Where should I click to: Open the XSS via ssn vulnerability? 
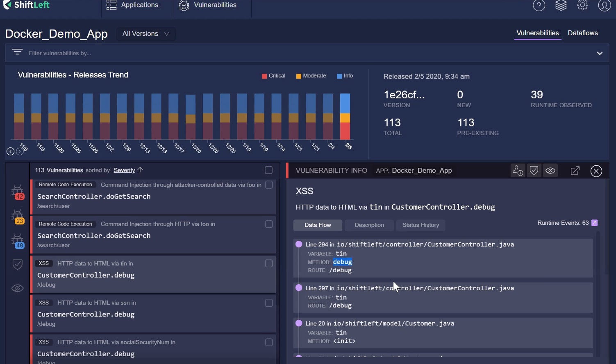tap(153, 314)
